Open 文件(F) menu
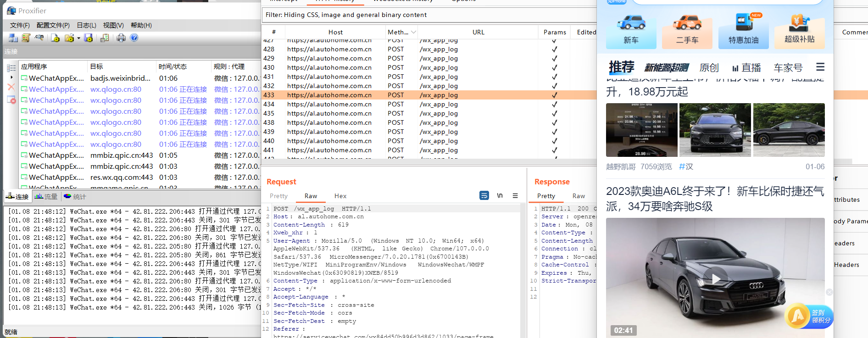Screen dimensions: 868x338 (20, 25)
